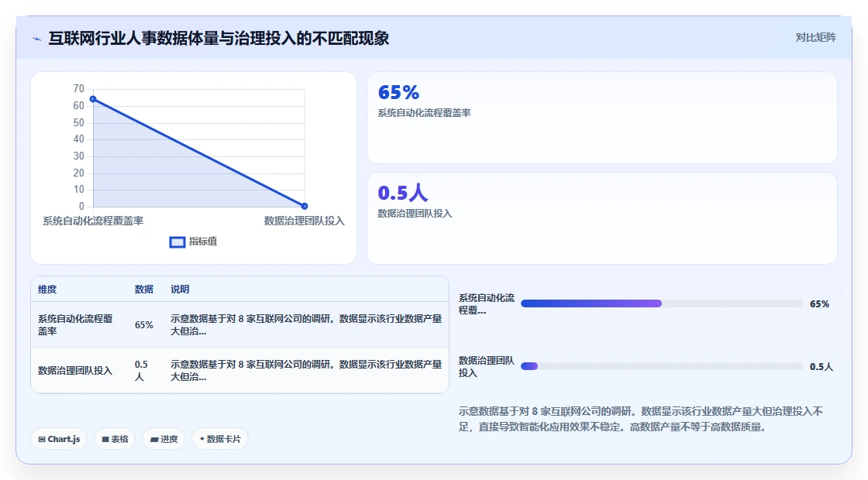The width and height of the screenshot is (868, 480).
Task: Click the 数据治理团队投入 table row label
Action: coord(75,371)
